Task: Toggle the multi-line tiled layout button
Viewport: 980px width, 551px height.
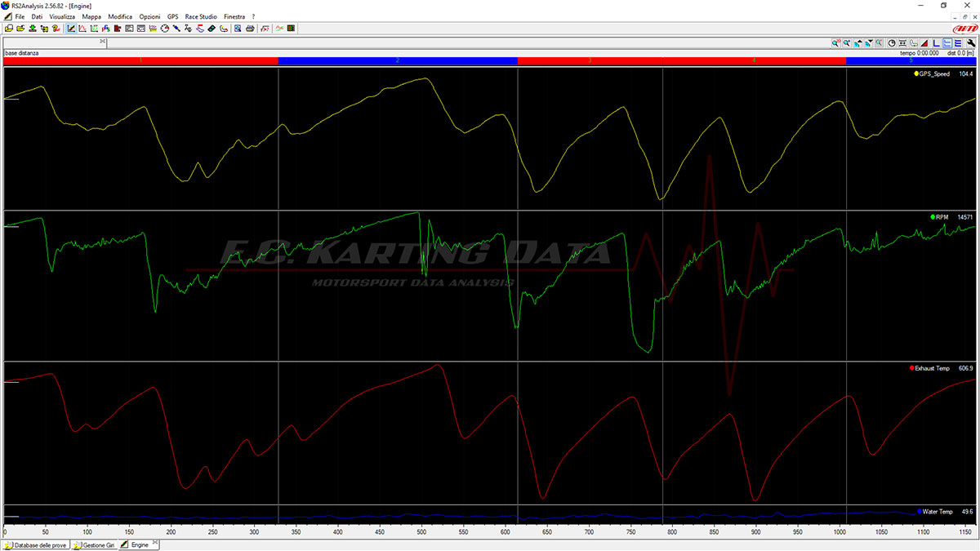Action: pyautogui.click(x=958, y=43)
